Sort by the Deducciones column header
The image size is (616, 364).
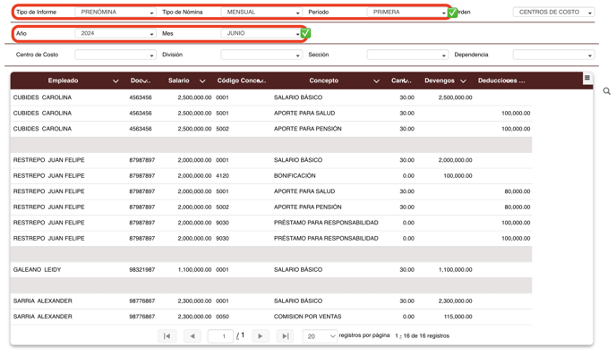pos(501,80)
